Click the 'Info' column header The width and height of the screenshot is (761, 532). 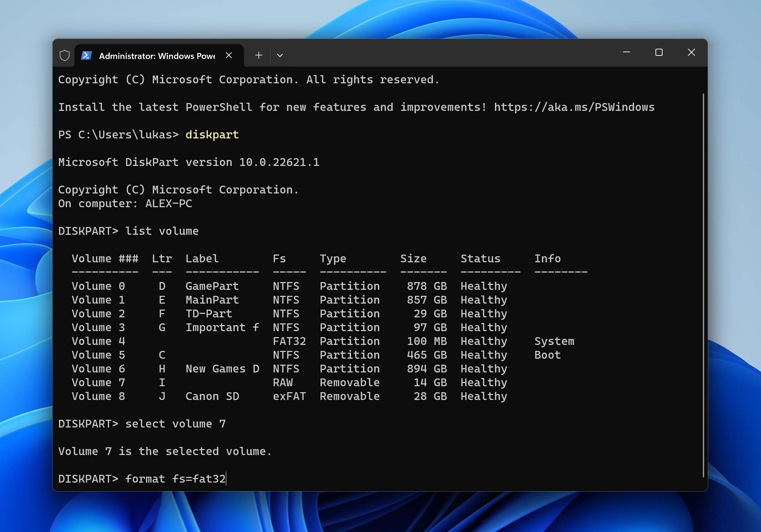(x=547, y=258)
